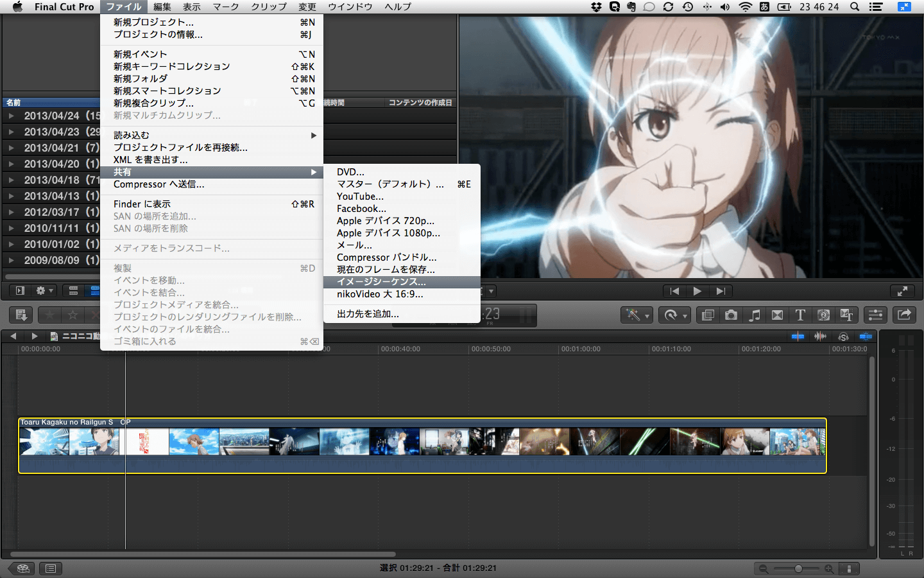Open the gear action dropdown in browser
The width and height of the screenshot is (924, 578).
(x=44, y=291)
